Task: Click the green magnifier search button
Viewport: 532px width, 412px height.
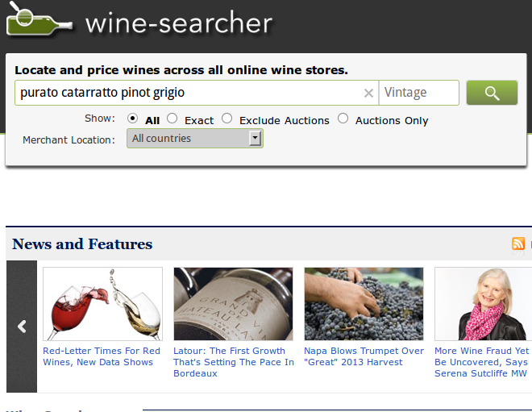Action: [x=492, y=93]
